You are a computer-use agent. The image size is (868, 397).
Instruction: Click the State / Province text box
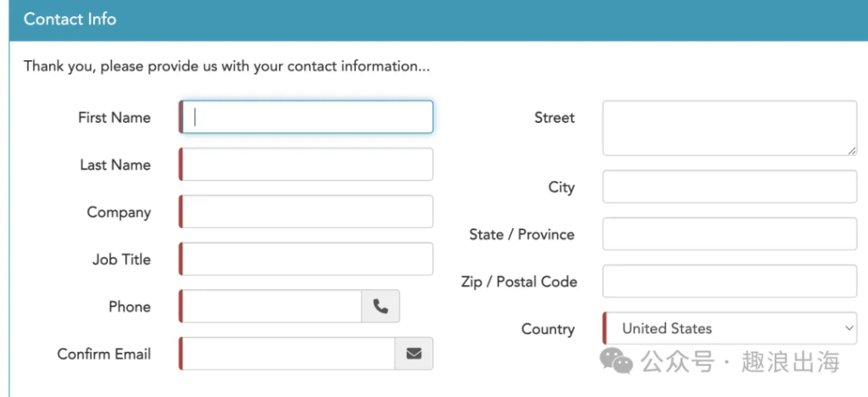pyautogui.click(x=730, y=233)
